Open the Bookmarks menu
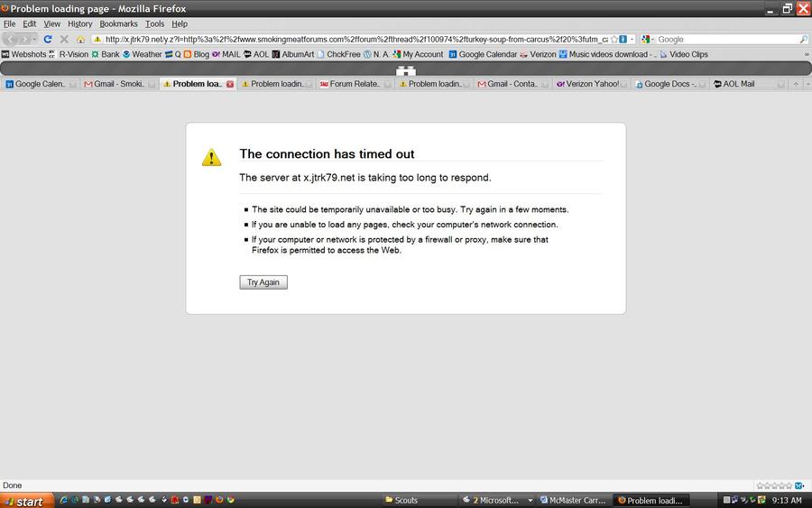 pos(118,23)
